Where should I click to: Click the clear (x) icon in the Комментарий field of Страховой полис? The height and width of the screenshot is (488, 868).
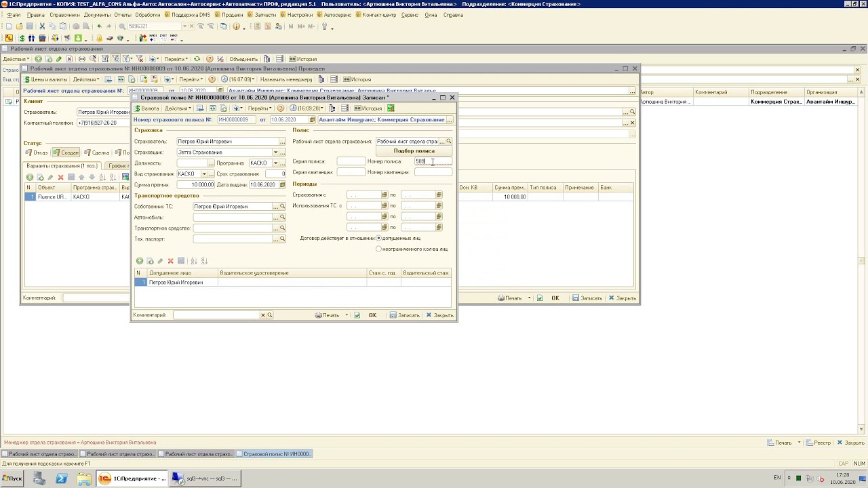point(263,315)
